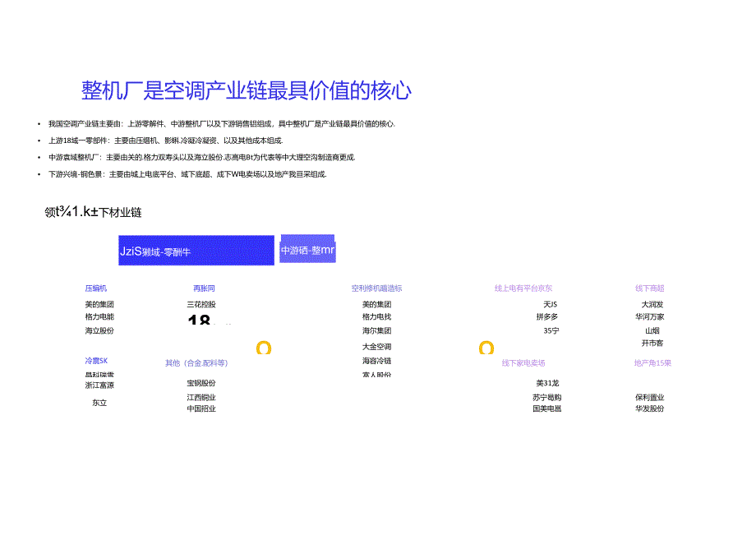This screenshot has height=535, width=756.
Task: Open the 宝钢股份 company link
Action: [x=202, y=384]
